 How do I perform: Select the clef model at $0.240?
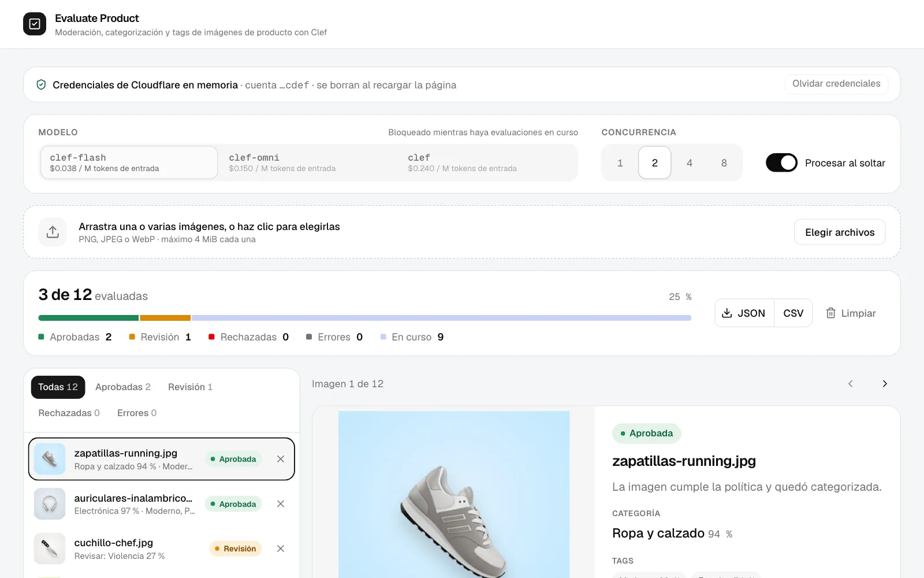click(x=487, y=162)
